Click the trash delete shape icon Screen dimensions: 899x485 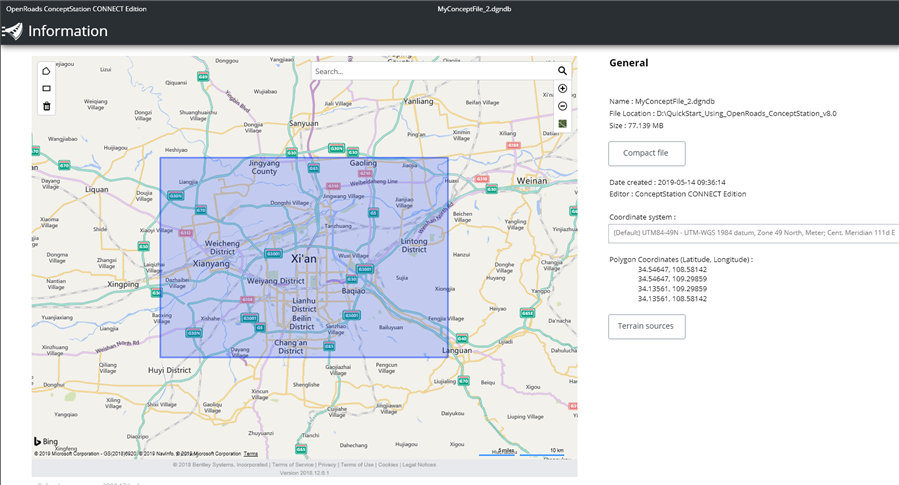click(x=46, y=106)
